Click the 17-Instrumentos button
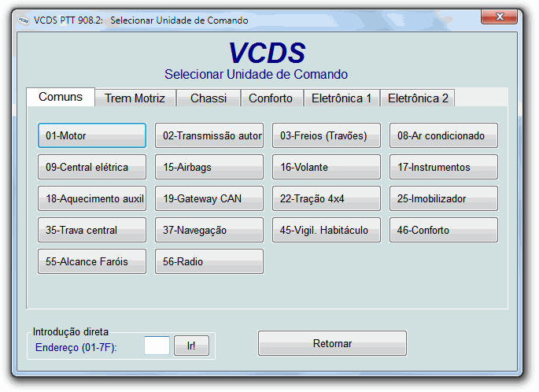539x392 pixels. coord(444,167)
